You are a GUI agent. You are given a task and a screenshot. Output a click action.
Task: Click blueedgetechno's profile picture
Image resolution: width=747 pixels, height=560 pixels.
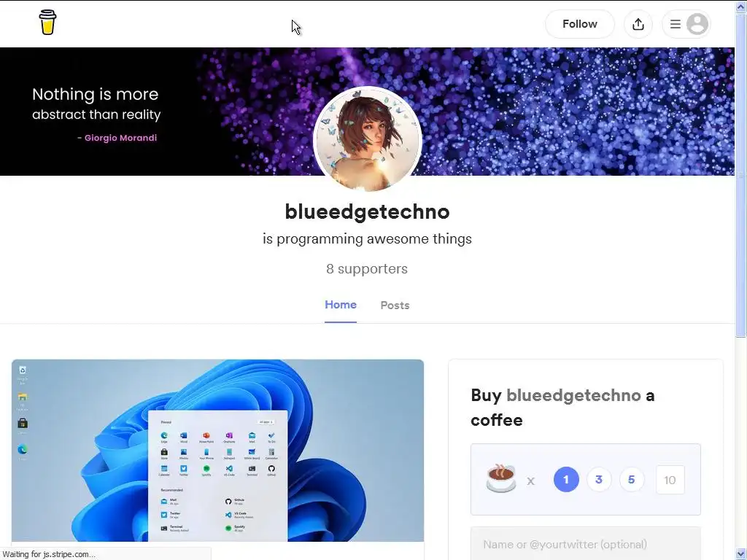[x=368, y=139]
